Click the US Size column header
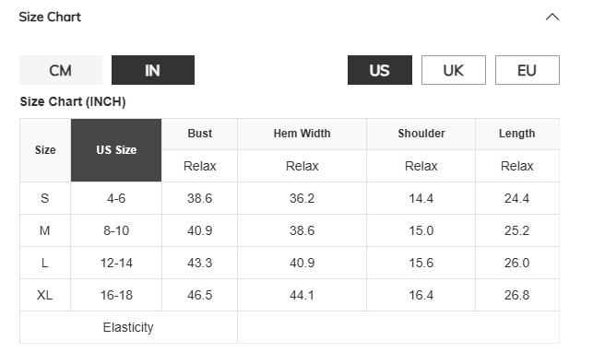This screenshot has width=593, height=364. tap(116, 150)
